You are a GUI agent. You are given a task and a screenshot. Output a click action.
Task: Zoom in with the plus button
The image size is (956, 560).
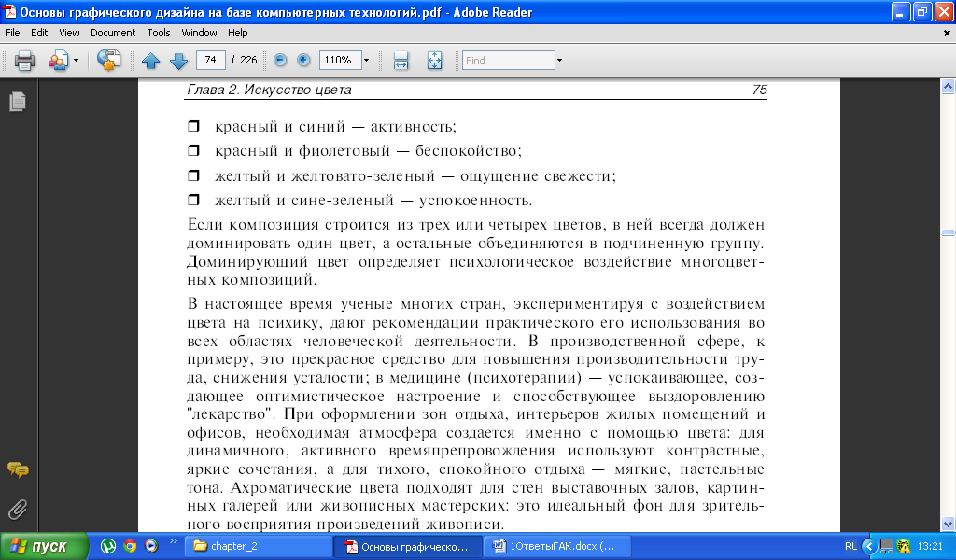pyautogui.click(x=303, y=60)
